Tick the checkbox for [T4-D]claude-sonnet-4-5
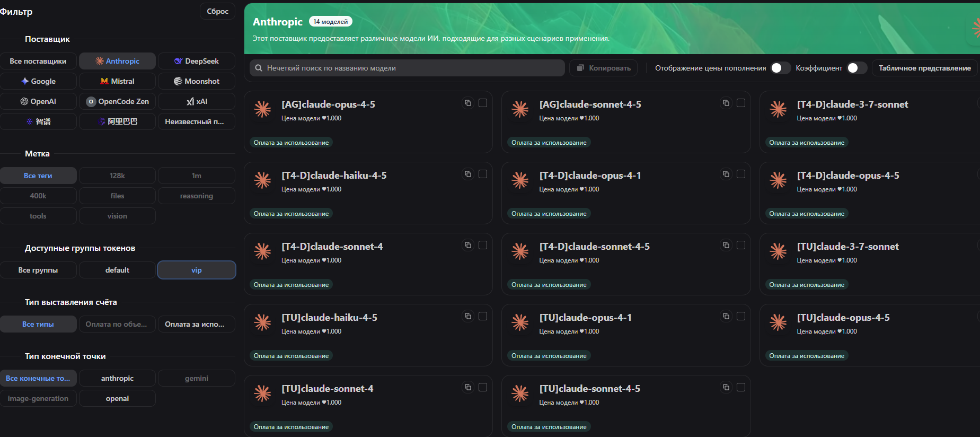Viewport: 980px width, 437px height. point(741,245)
